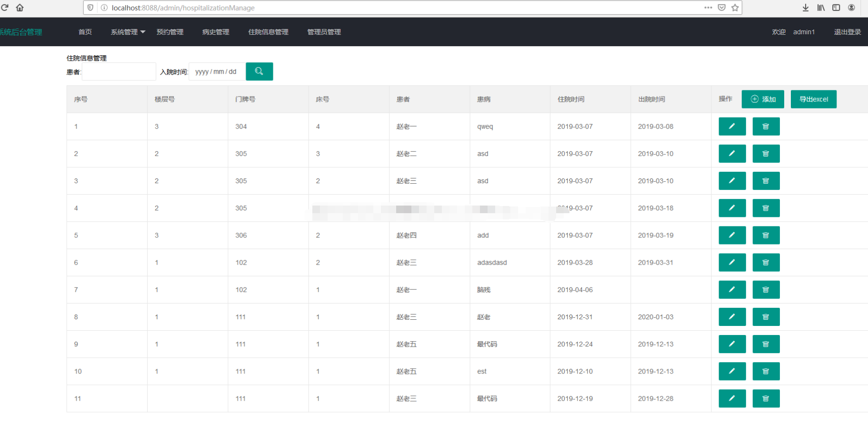Open the 入院时间 date picker field
868x433 pixels.
pyautogui.click(x=217, y=71)
